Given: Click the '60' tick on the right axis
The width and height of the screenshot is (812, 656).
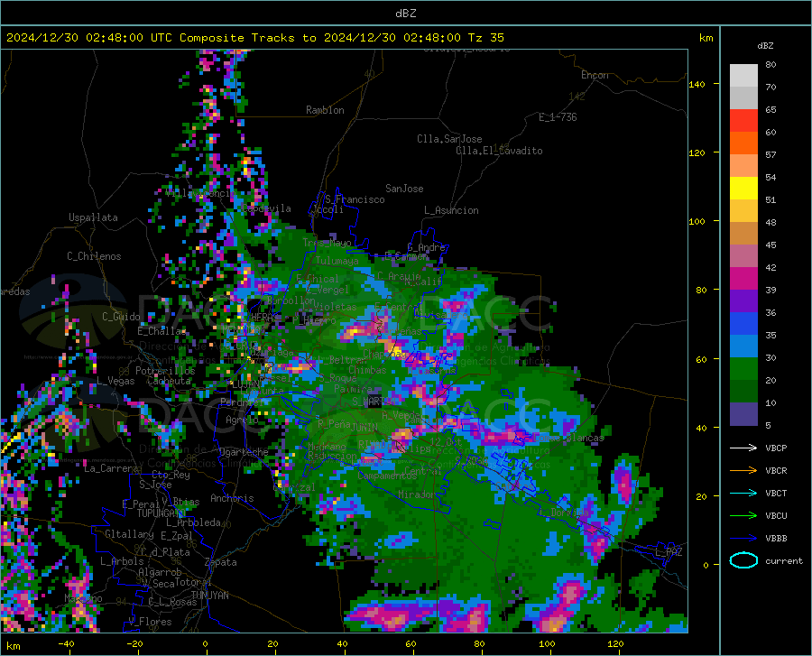Looking at the screenshot, I should click(700, 359).
